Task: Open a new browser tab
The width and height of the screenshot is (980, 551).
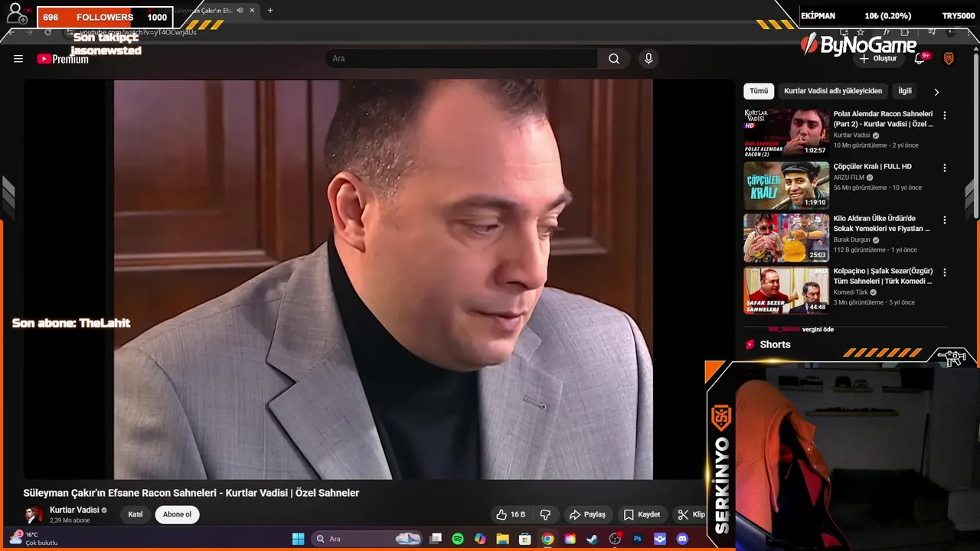Action: (270, 11)
